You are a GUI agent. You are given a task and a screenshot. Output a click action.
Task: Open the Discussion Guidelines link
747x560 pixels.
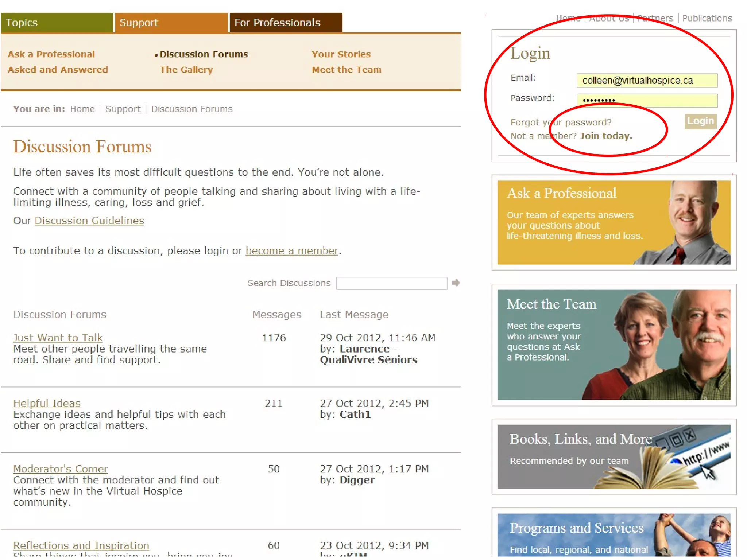pos(89,221)
